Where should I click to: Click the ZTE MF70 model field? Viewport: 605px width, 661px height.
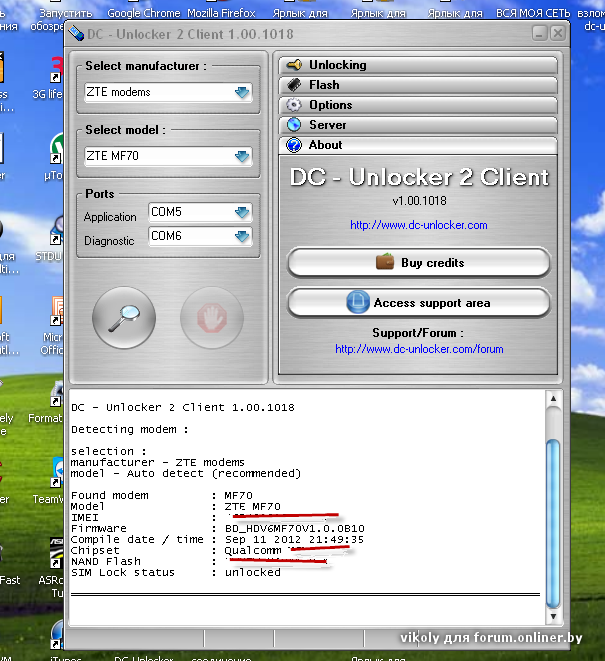[x=168, y=156]
